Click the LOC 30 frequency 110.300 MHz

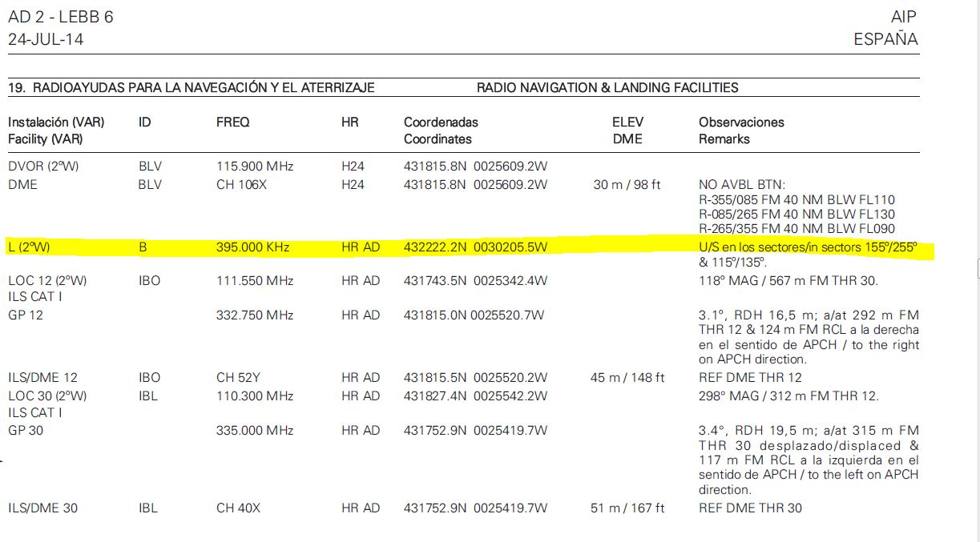point(255,395)
